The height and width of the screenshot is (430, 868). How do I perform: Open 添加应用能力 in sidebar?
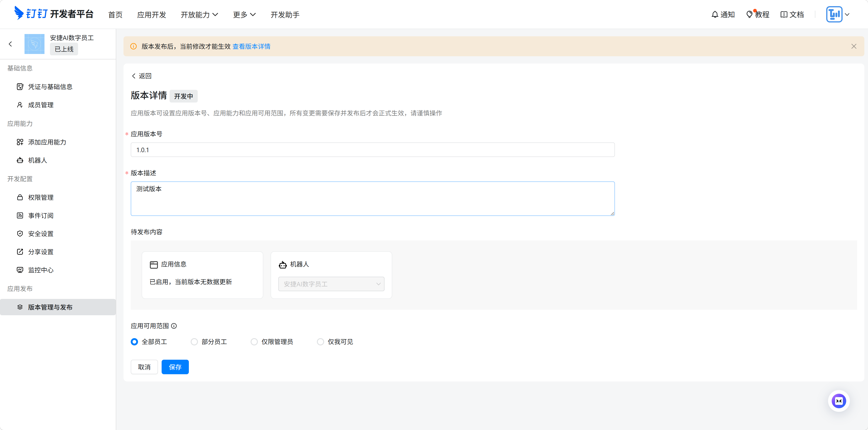pos(58,142)
